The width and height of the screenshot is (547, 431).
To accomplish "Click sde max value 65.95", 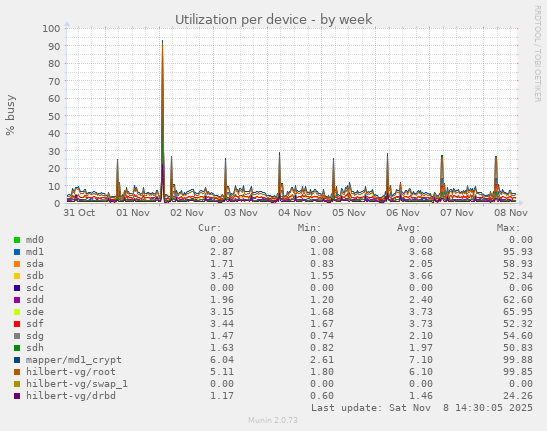I will coord(518,312).
